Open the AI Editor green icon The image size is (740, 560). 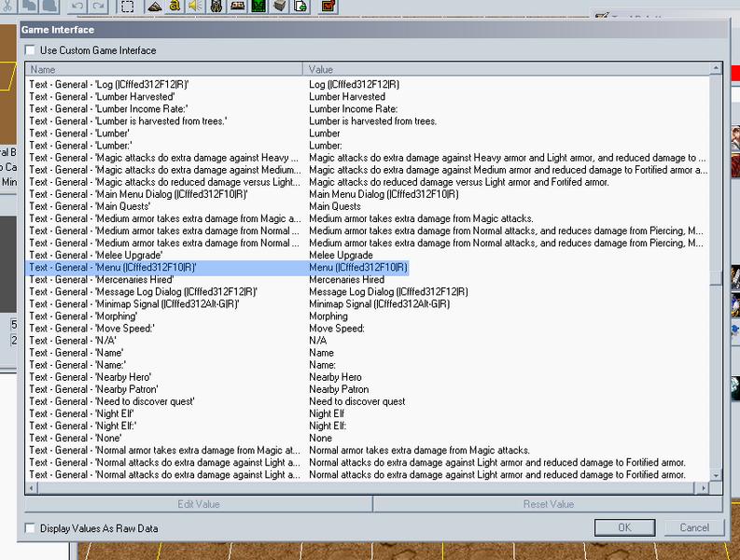[x=258, y=7]
